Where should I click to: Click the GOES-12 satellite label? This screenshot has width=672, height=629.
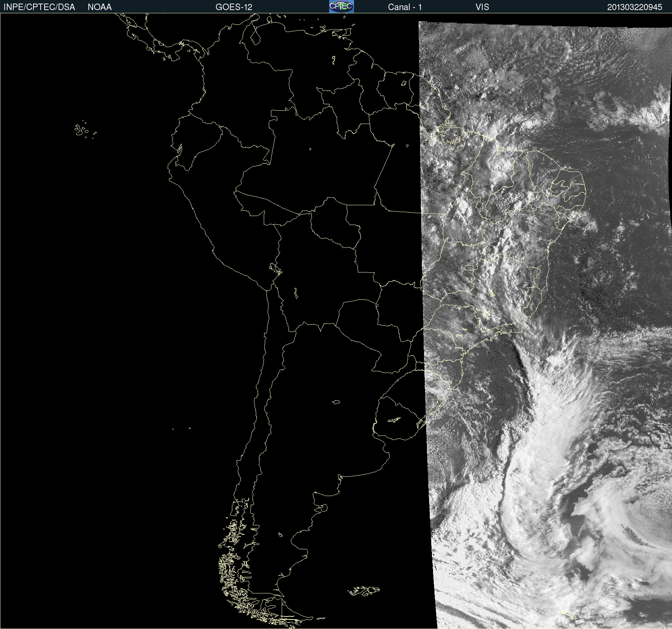(x=234, y=7)
